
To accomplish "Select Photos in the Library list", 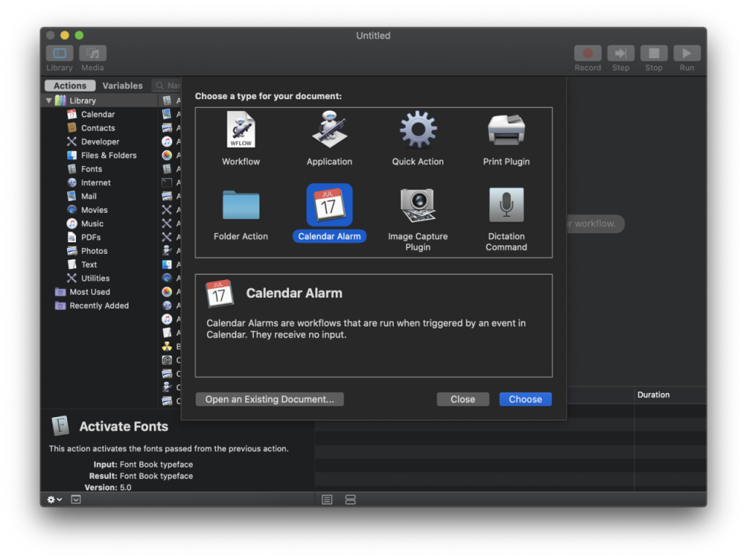I will (x=94, y=251).
